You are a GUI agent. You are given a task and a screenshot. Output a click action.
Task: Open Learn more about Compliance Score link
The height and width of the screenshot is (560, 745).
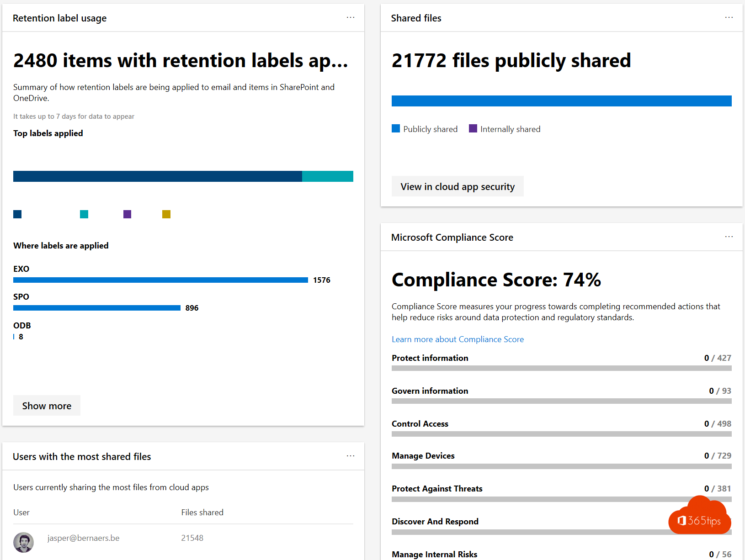(x=458, y=339)
